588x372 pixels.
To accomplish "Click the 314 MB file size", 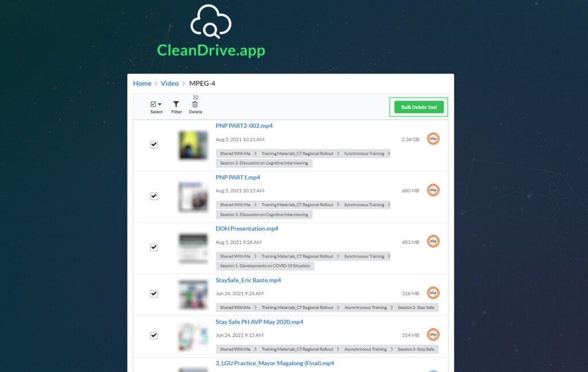I will click(410, 335).
